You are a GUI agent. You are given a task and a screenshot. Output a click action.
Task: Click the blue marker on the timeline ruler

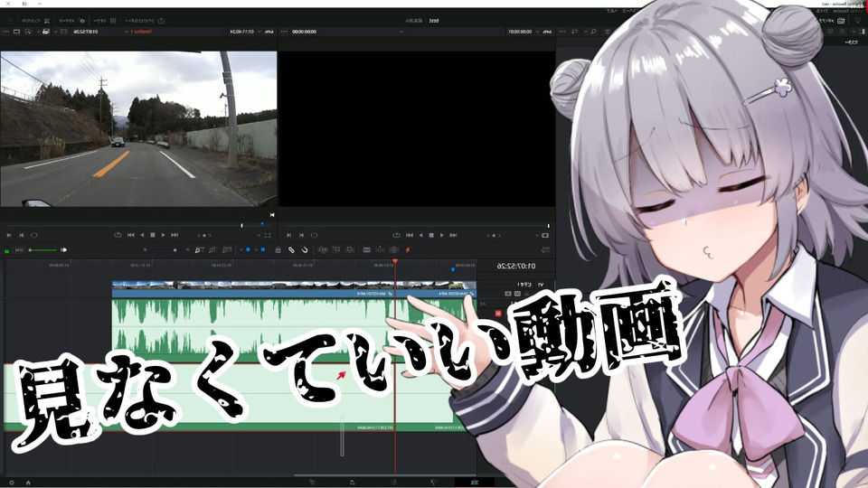point(453,269)
